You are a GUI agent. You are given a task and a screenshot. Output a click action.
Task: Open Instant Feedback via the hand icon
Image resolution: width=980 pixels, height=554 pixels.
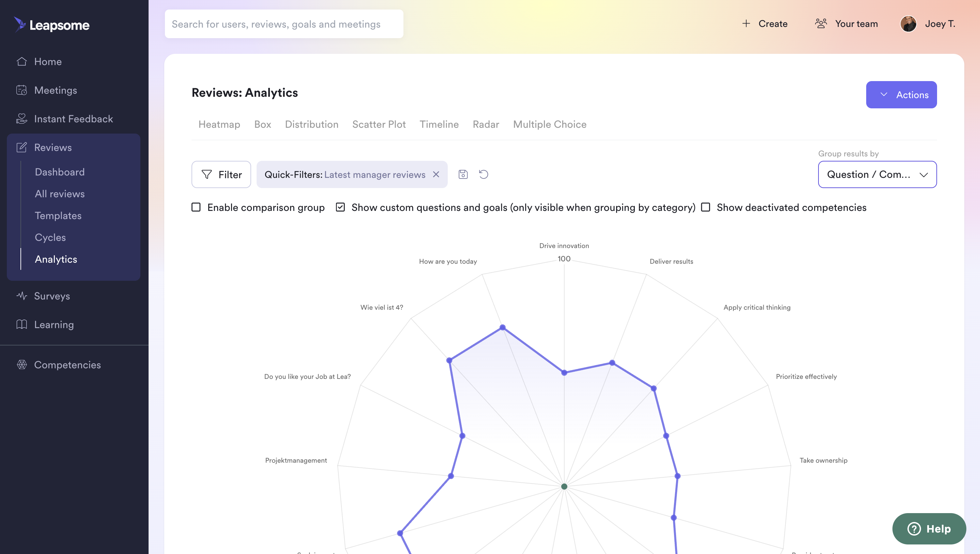point(22,119)
